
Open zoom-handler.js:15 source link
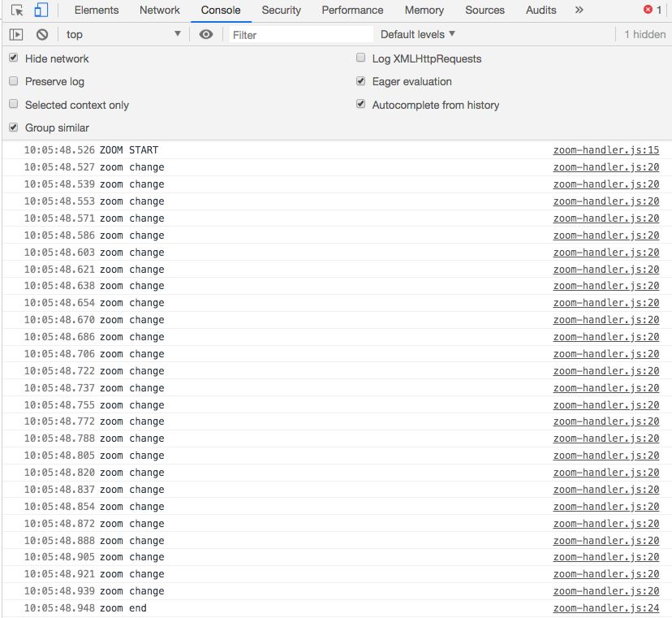606,150
